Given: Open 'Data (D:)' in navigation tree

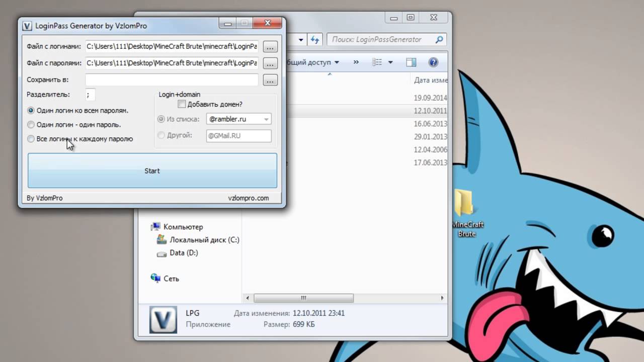Looking at the screenshot, I should pos(184,253).
